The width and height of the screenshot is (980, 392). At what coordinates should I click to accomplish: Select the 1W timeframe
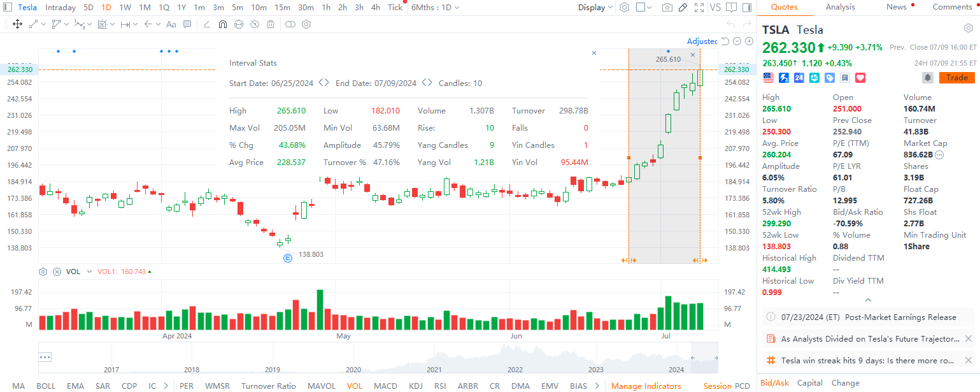coord(125,8)
